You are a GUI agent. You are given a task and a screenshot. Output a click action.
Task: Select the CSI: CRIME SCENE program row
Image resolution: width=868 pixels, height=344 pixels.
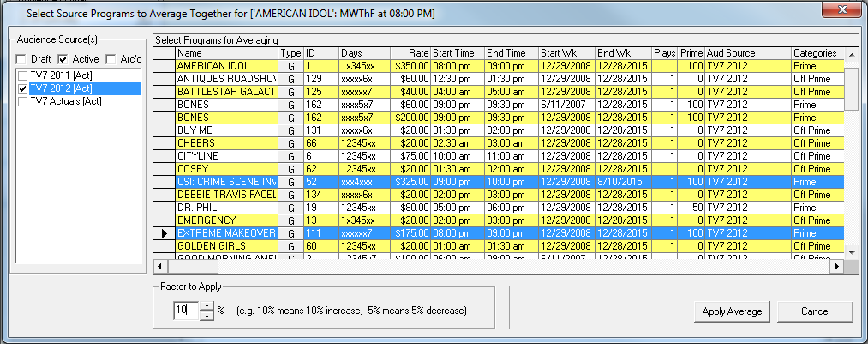226,182
